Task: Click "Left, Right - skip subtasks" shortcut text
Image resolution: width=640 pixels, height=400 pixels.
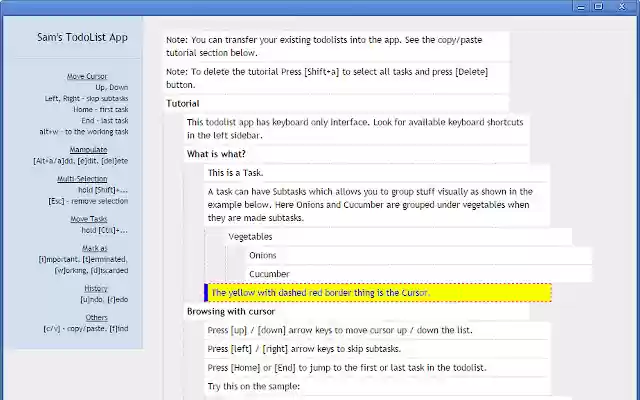Action: pos(87,98)
